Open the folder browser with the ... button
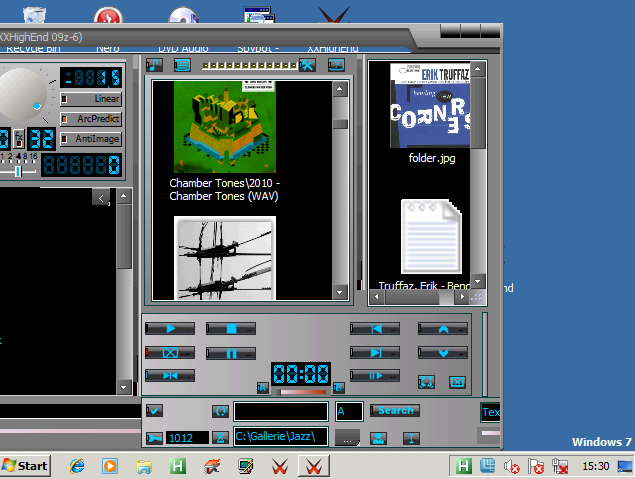 point(347,438)
